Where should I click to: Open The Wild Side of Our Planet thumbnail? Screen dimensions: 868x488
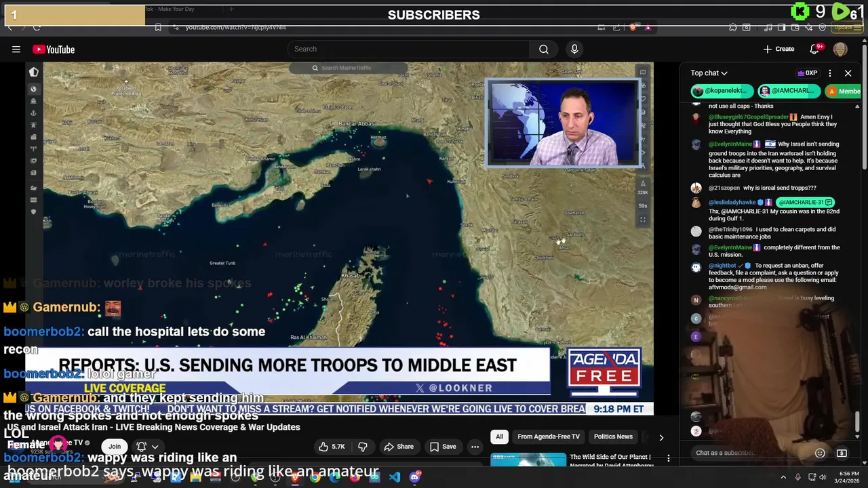pyautogui.click(x=528, y=461)
